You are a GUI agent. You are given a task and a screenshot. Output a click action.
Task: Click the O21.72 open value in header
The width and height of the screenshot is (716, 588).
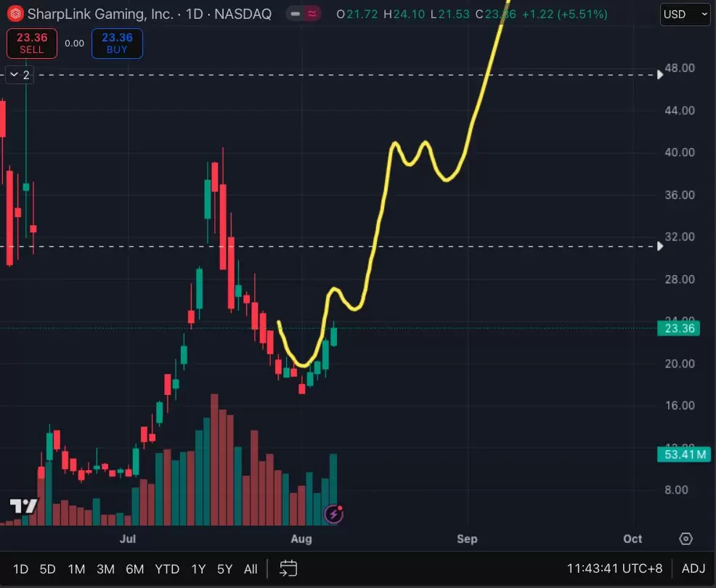click(357, 14)
